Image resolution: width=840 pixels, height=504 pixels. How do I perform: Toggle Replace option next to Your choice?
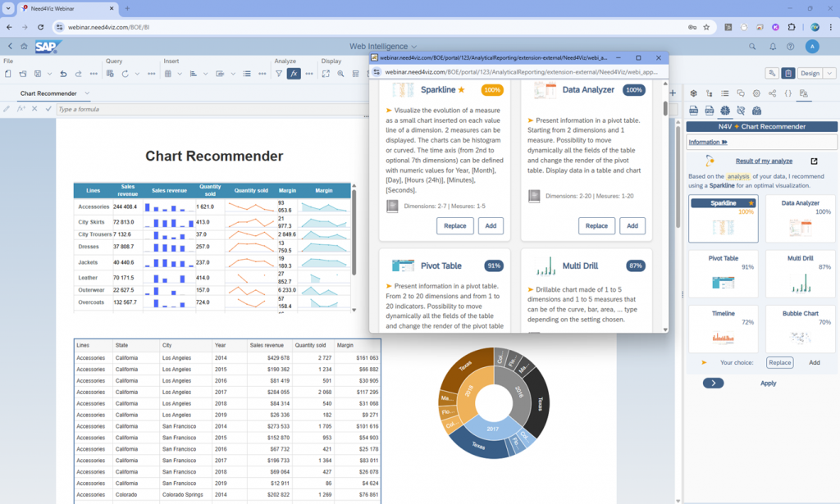point(779,362)
